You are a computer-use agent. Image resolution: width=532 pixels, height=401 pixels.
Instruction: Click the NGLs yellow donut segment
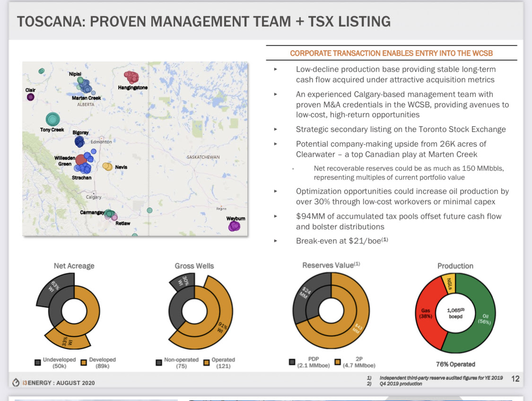pos(449,284)
